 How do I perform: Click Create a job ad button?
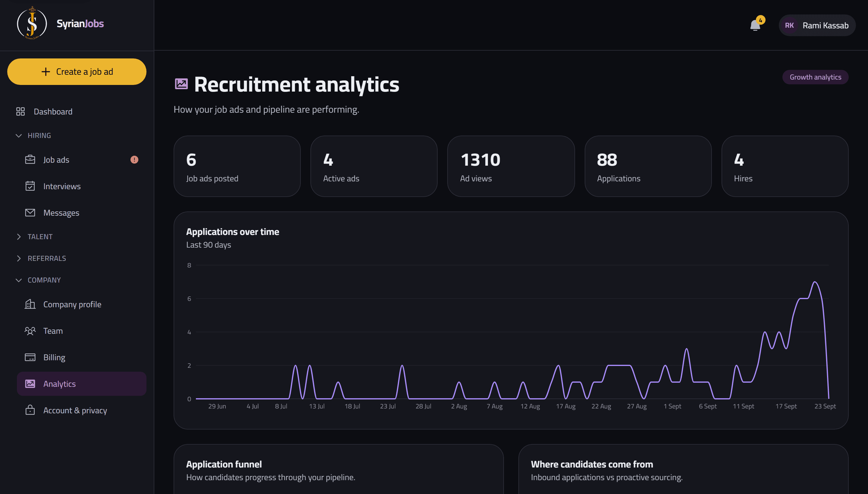pyautogui.click(x=77, y=72)
